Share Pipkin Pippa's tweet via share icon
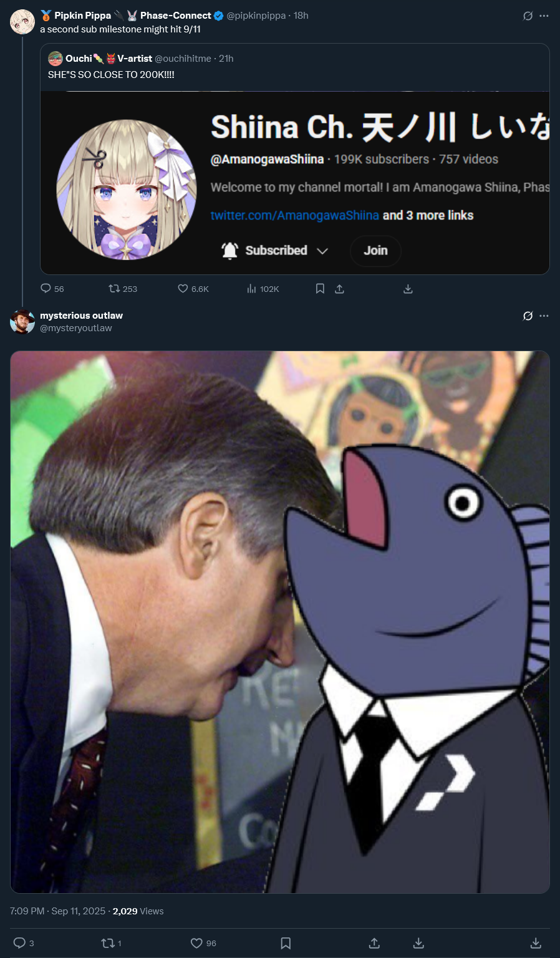This screenshot has width=560, height=958. click(x=339, y=289)
